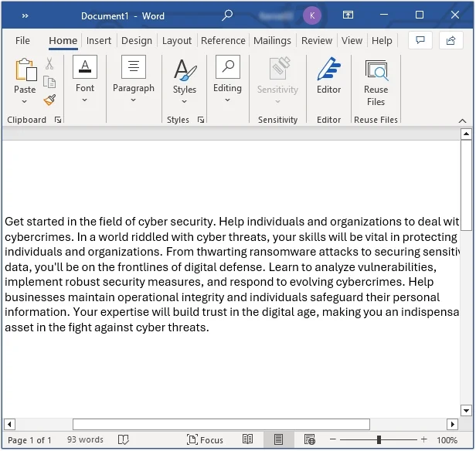Place cursor at "asset in the fight" line
The height and width of the screenshot is (451, 476).
tap(107, 327)
